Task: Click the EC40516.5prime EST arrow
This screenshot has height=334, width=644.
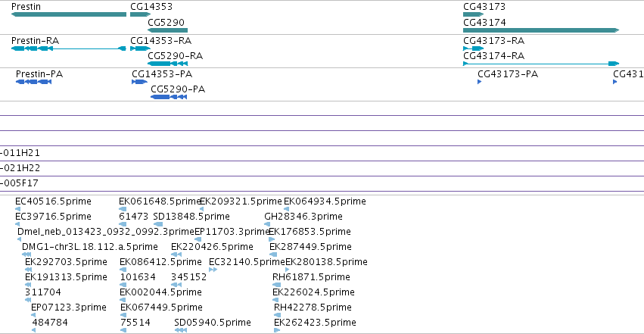Action: pyautogui.click(x=17, y=209)
